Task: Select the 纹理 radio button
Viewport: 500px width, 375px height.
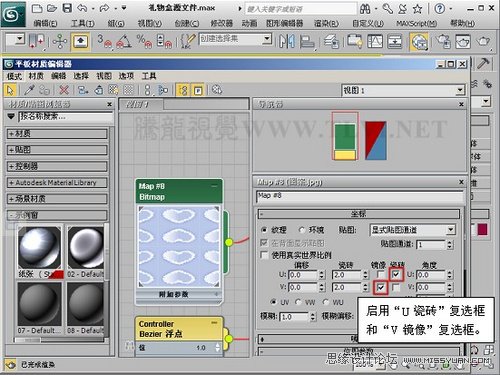Action: [x=264, y=230]
